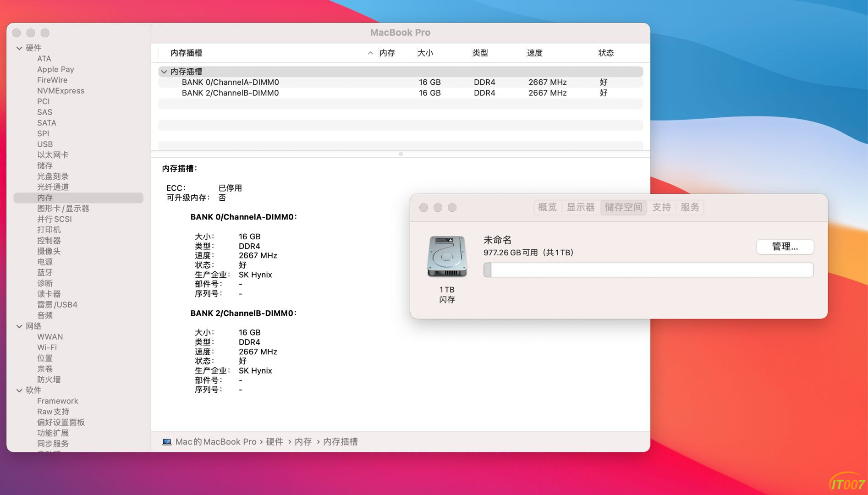Screen dimensions: 868x495
Task: Open the 显示器 tab
Action: coord(580,207)
